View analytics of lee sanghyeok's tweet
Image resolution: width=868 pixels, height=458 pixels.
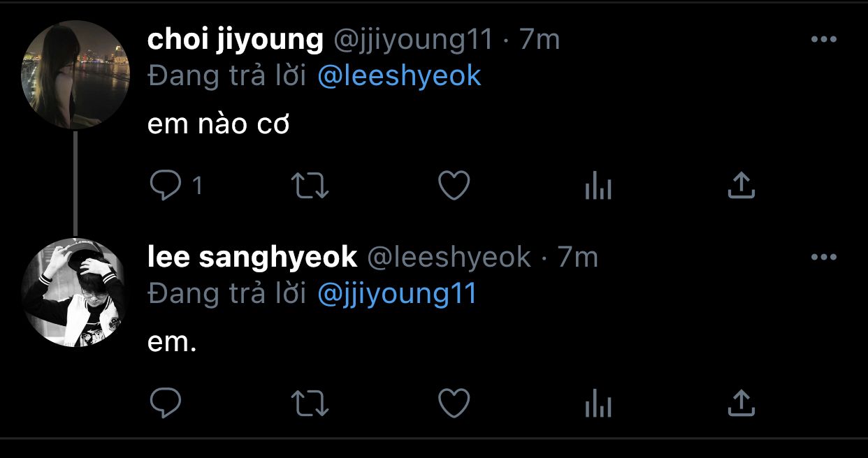tap(598, 404)
